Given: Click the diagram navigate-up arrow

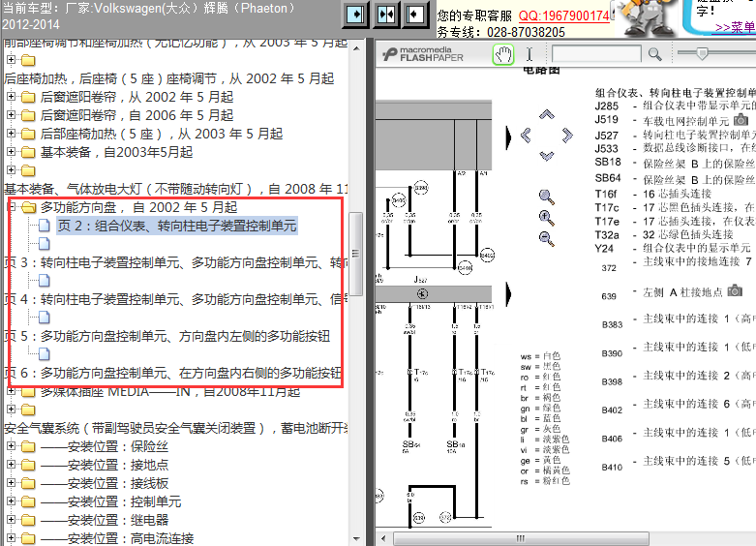Looking at the screenshot, I should click(x=546, y=114).
